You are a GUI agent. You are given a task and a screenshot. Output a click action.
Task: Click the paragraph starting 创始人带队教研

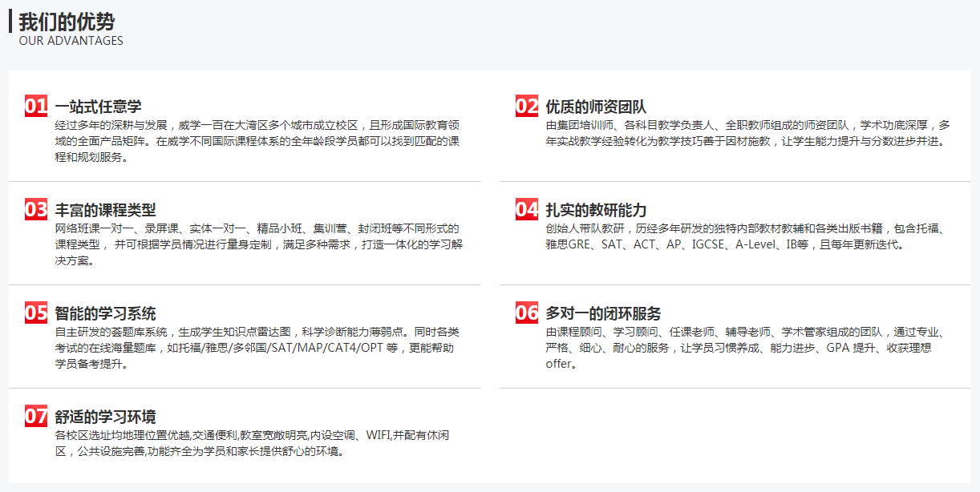[745, 236]
